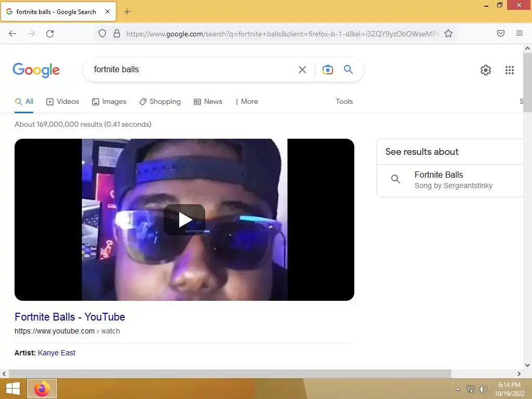Open Fortnite Balls song by Sergeantstinky result

(x=453, y=180)
